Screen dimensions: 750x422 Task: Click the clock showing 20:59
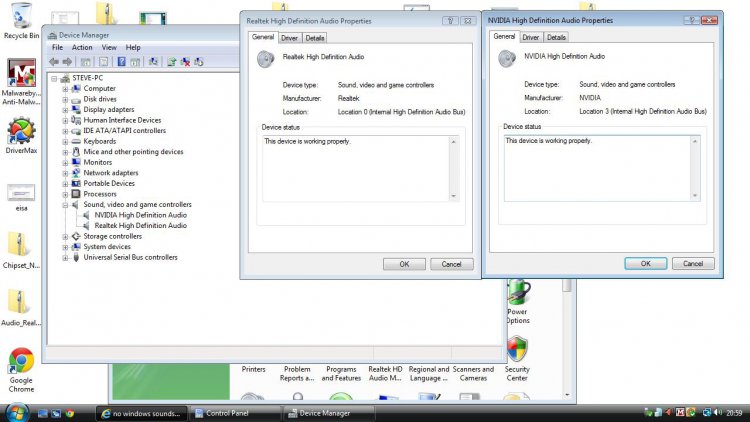coord(735,413)
